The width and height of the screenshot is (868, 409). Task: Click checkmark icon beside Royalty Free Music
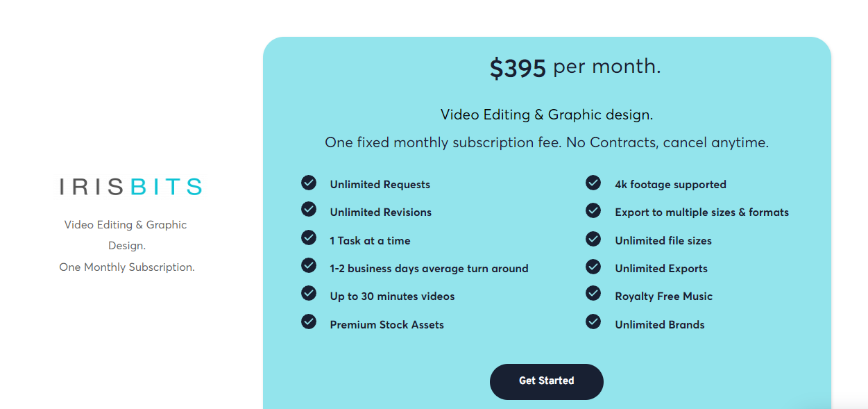(x=593, y=293)
